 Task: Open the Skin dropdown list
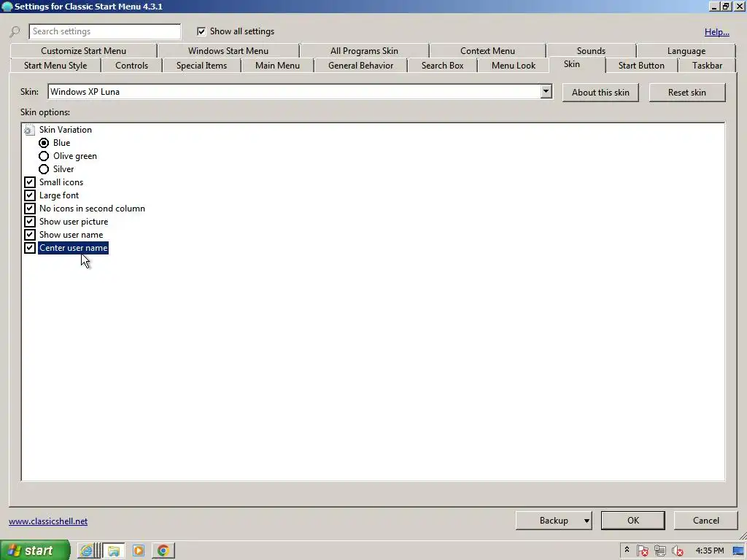(546, 91)
